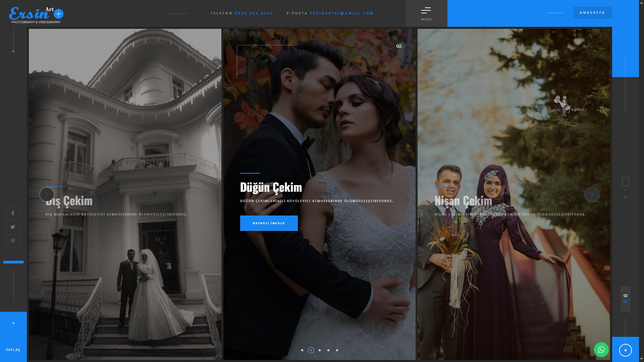Click the ANASAYFA button
Screen dimensions: 644x362
[x=592, y=13]
